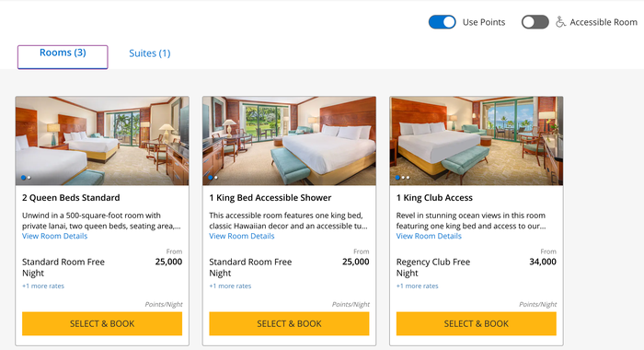Screen dimensions: 644x350
Task: Select & Book the King Bed Accessible Shower
Action: click(289, 323)
